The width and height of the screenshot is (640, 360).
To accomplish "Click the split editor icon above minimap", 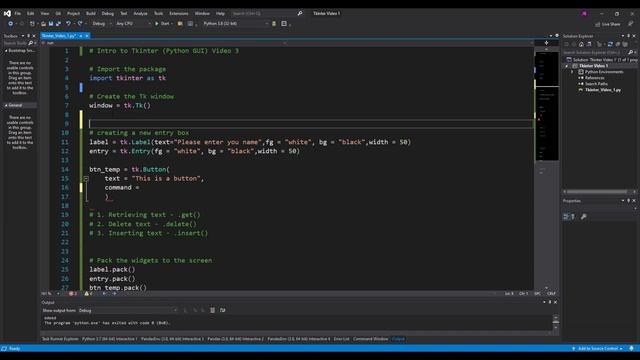I will (x=546, y=42).
